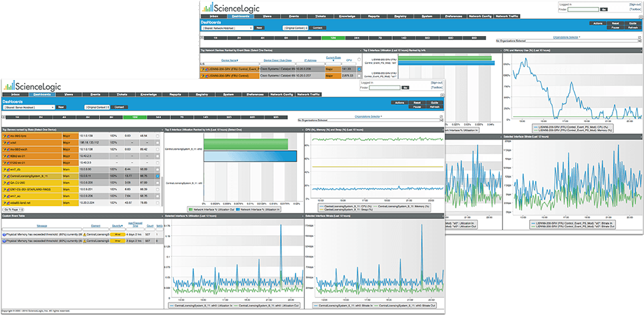The width and height of the screenshot is (644, 315).
Task: Open wrench icon in the em7_db row
Action: [5, 170]
